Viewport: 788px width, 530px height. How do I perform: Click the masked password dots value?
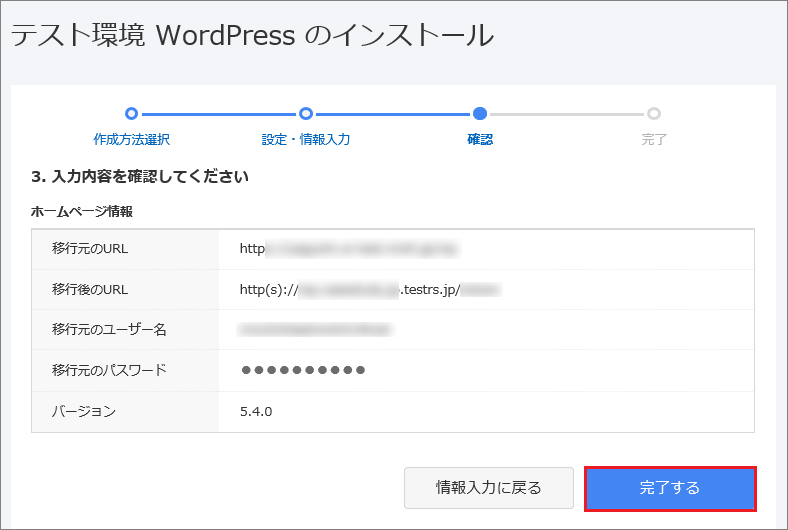click(303, 370)
